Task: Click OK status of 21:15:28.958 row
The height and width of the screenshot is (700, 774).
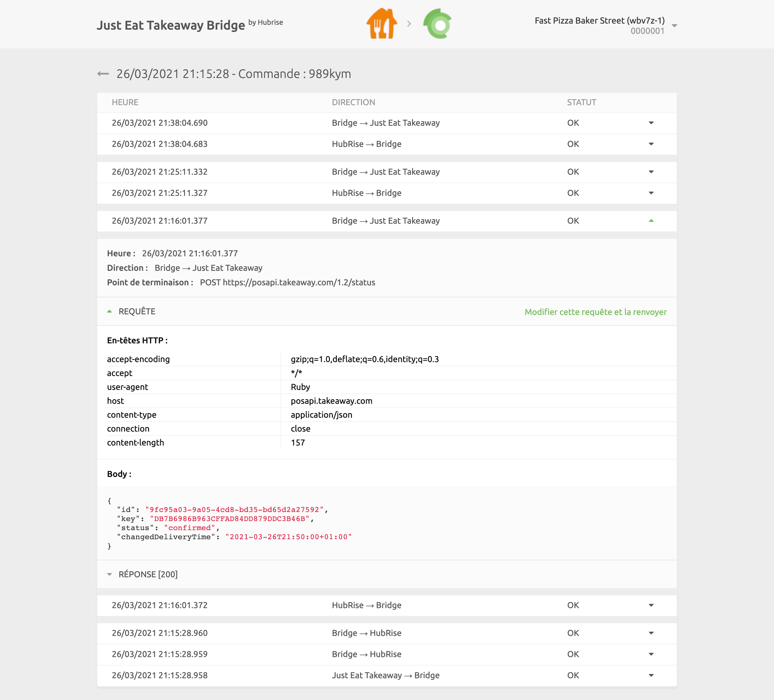Action: click(573, 675)
